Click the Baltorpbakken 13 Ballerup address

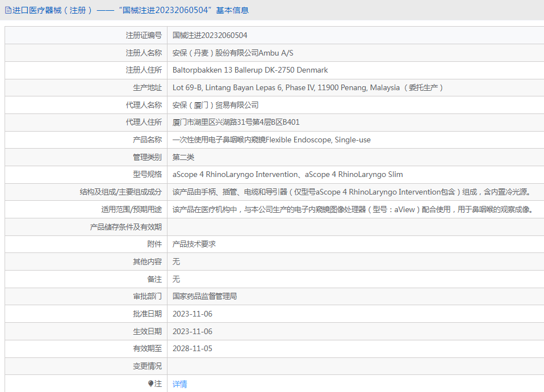click(250, 70)
